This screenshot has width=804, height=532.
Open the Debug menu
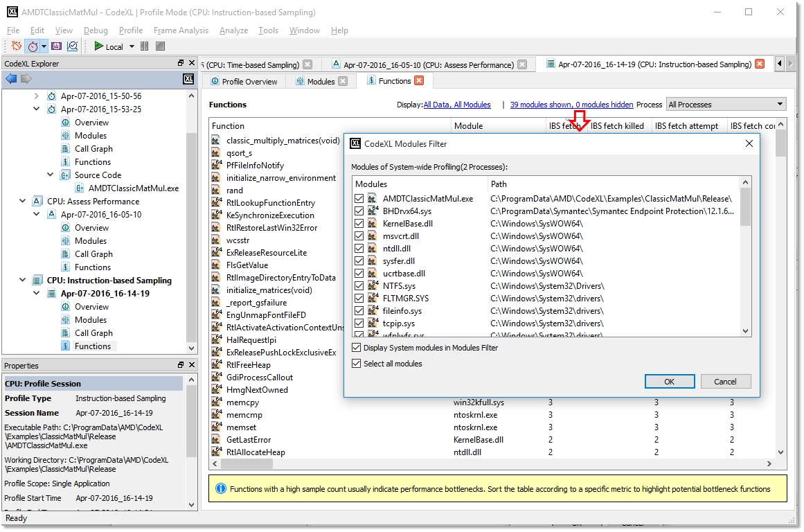[x=96, y=30]
